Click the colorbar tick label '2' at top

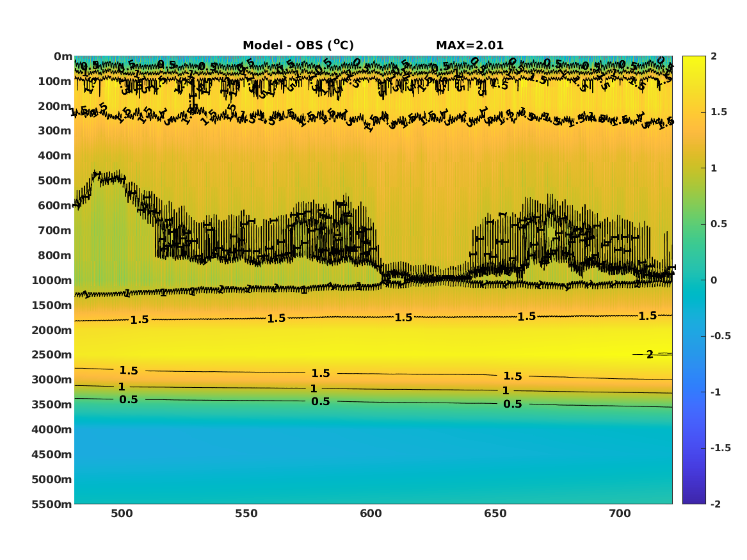coord(714,57)
